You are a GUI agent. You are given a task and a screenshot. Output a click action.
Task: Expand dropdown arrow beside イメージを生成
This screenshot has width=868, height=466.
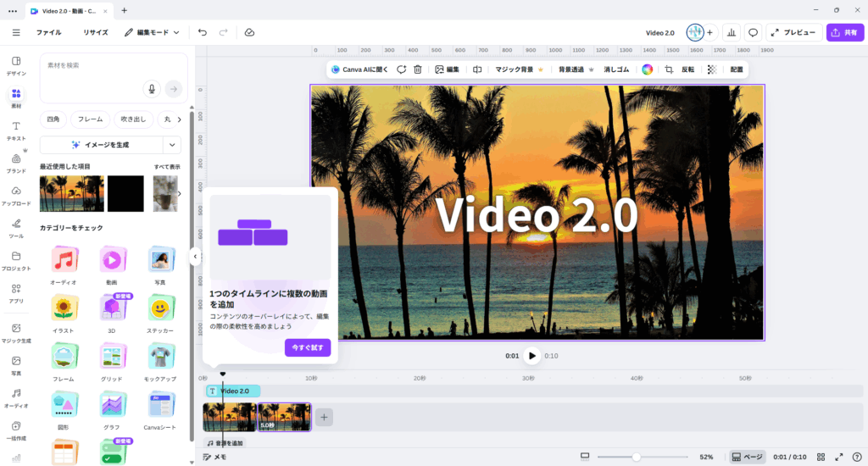171,145
